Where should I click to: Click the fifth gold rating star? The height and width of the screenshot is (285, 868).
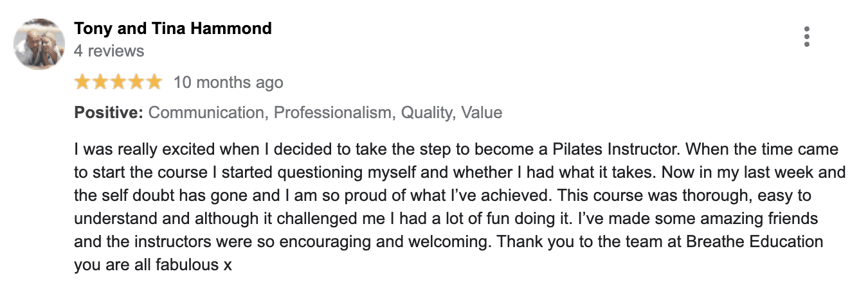coord(154,82)
